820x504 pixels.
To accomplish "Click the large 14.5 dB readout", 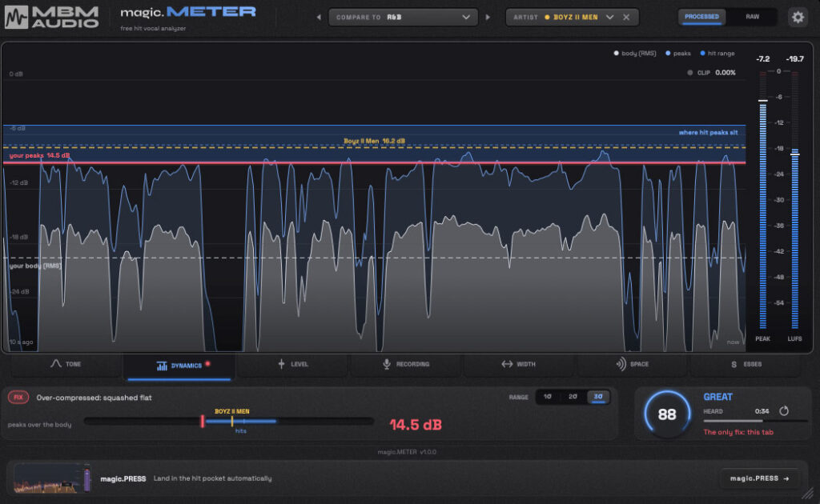I will pos(416,425).
